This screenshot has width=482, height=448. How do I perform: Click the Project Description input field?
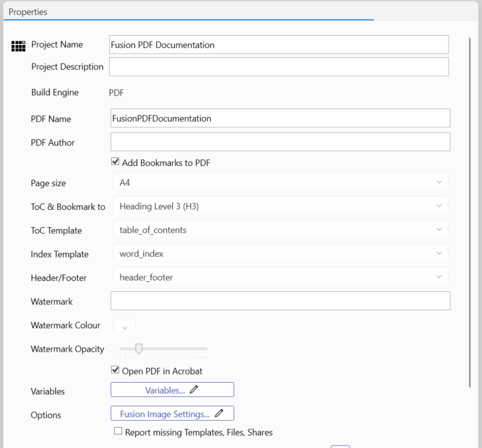(278, 67)
